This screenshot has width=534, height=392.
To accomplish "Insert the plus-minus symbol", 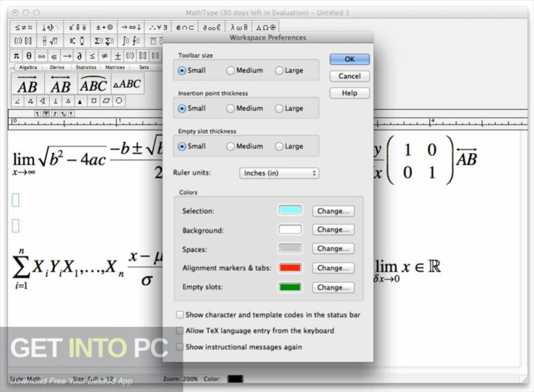I will point(118,56).
